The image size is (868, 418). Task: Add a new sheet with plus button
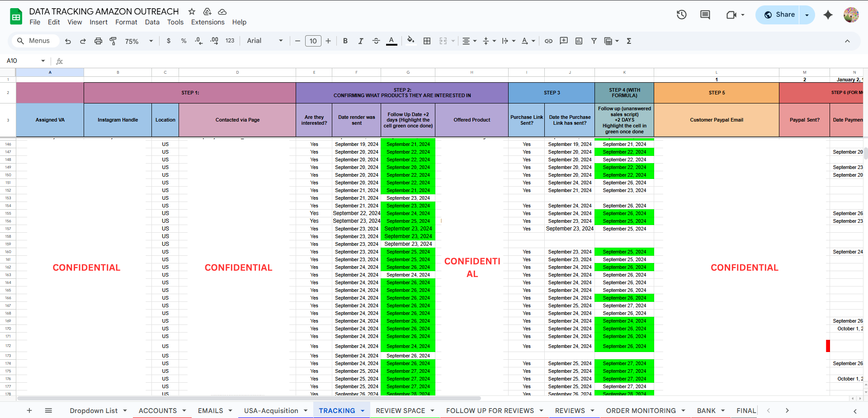(29, 411)
